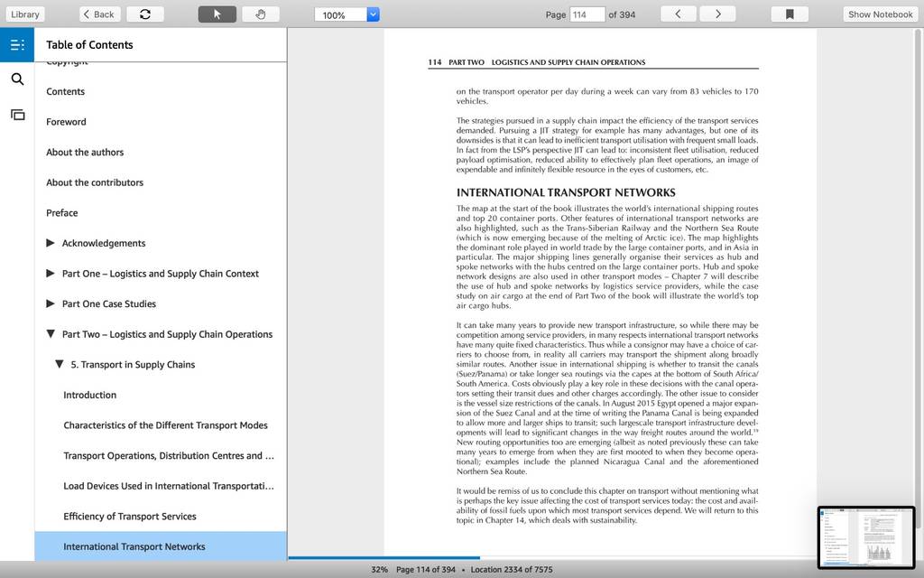Select International Transport Networks entry

pos(161,546)
